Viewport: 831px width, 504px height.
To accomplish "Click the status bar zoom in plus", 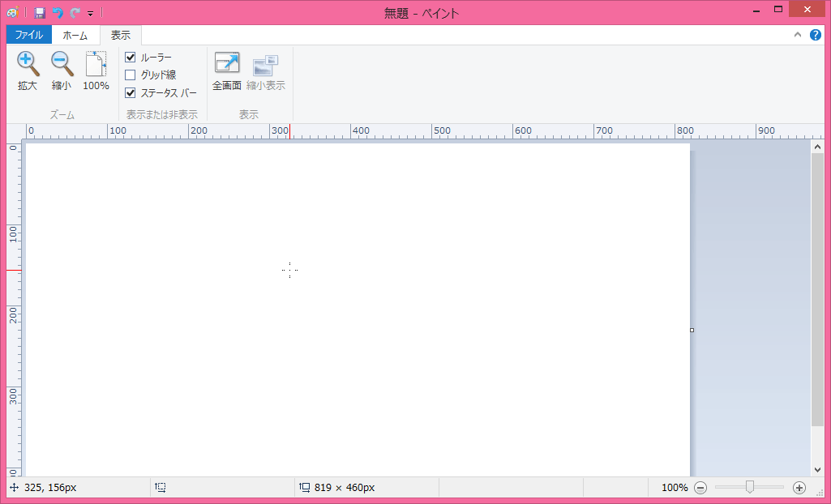I will pos(799,488).
